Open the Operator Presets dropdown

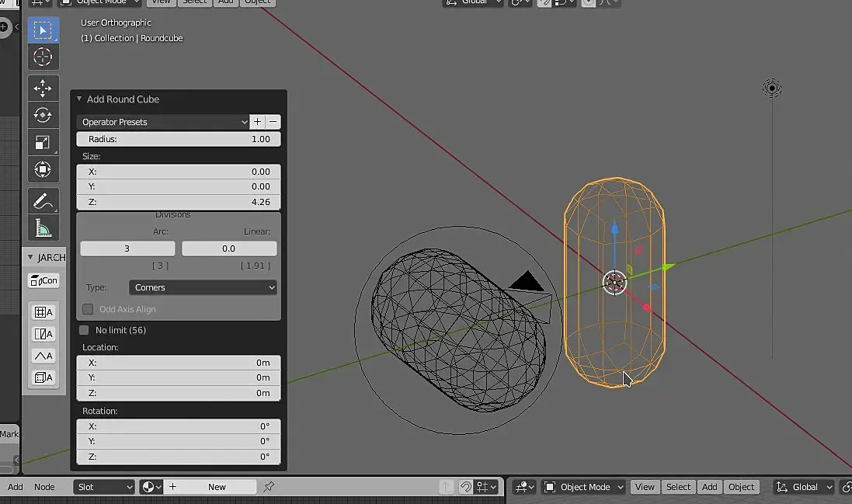point(162,122)
